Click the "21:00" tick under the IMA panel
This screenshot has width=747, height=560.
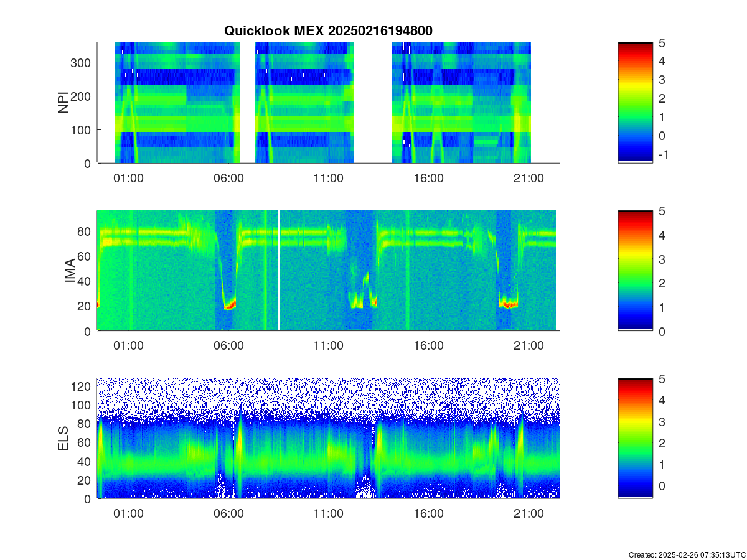[x=529, y=345]
